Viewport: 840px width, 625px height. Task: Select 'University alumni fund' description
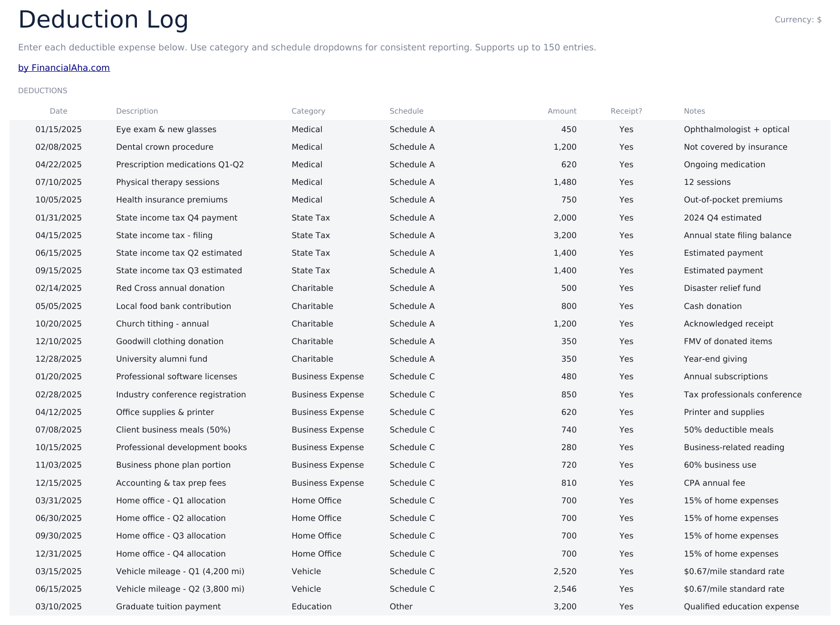pos(162,359)
